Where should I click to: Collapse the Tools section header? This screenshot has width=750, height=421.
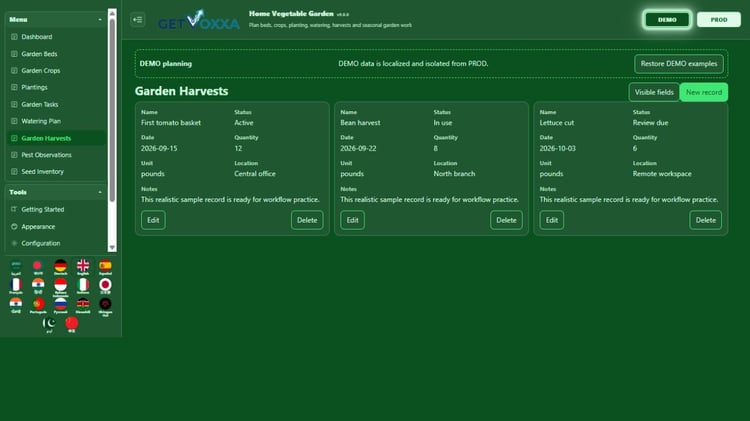[55, 192]
